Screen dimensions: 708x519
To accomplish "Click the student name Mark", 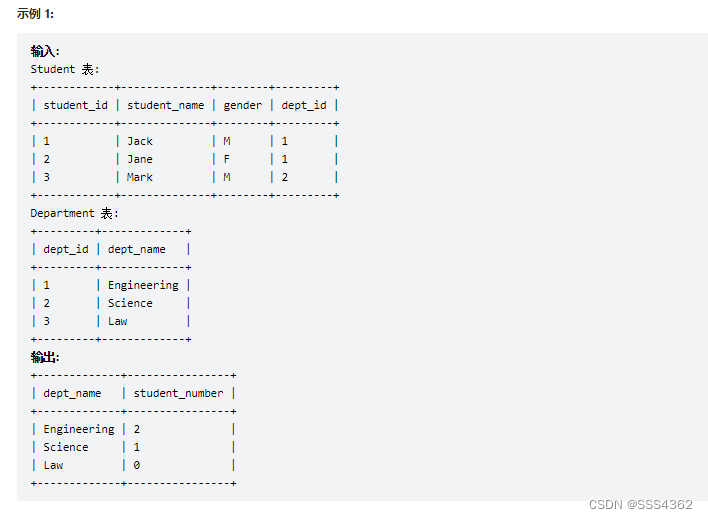I will tap(140, 177).
